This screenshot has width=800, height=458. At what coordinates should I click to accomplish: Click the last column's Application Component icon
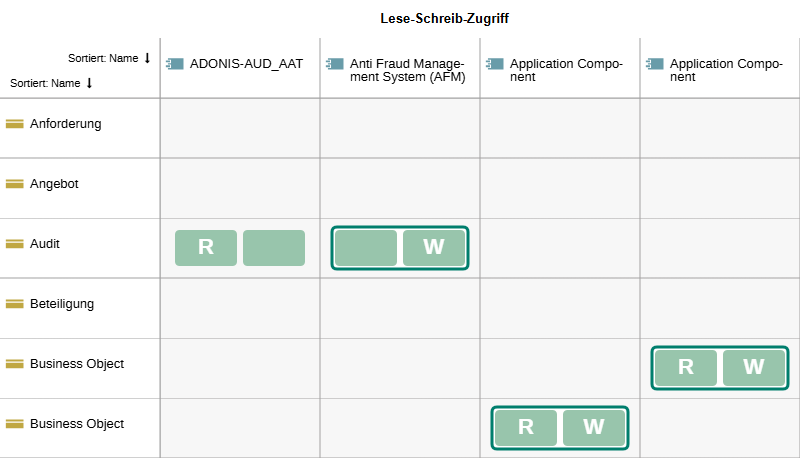(655, 64)
